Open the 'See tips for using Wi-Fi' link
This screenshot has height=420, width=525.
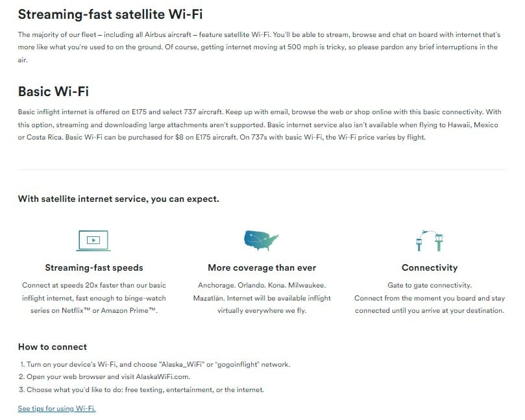coord(56,408)
